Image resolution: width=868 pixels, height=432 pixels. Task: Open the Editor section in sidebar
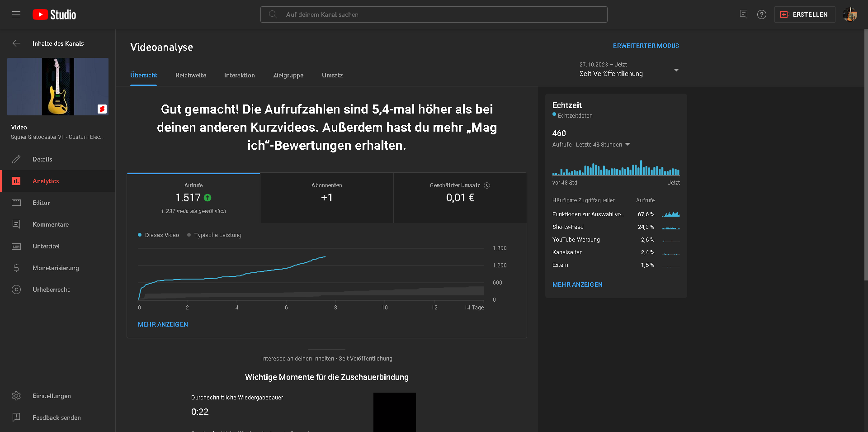41,203
